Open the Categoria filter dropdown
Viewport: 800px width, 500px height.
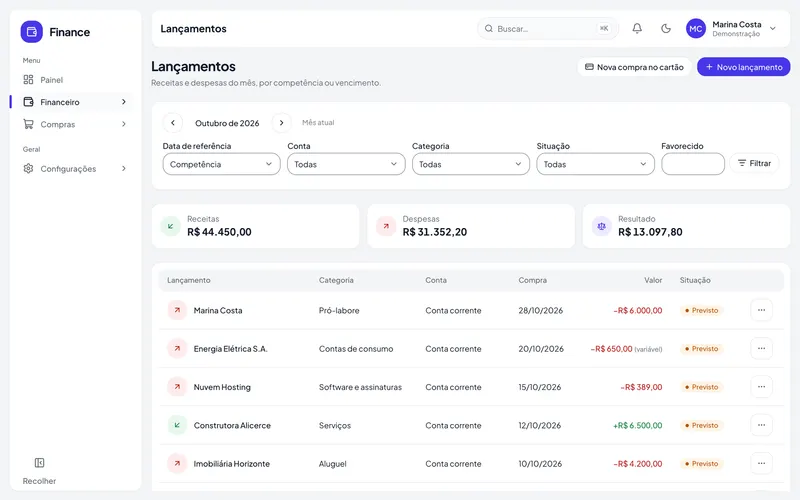click(x=471, y=164)
